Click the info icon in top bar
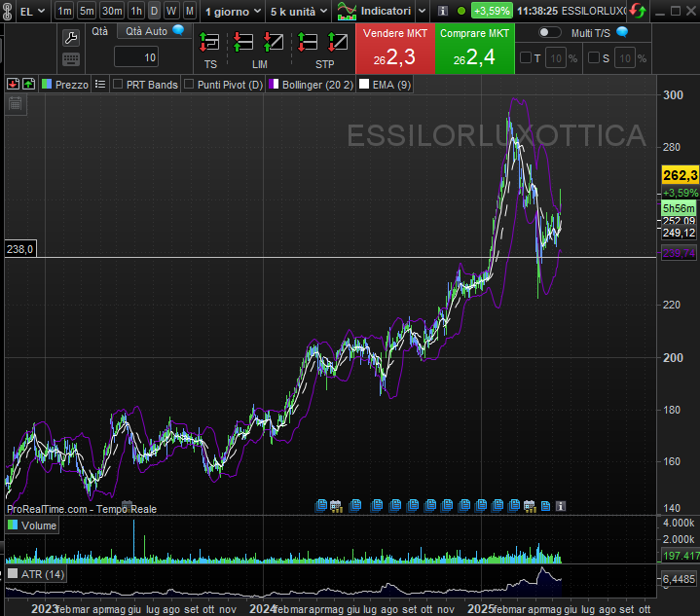The image size is (700, 616). pyautogui.click(x=442, y=11)
